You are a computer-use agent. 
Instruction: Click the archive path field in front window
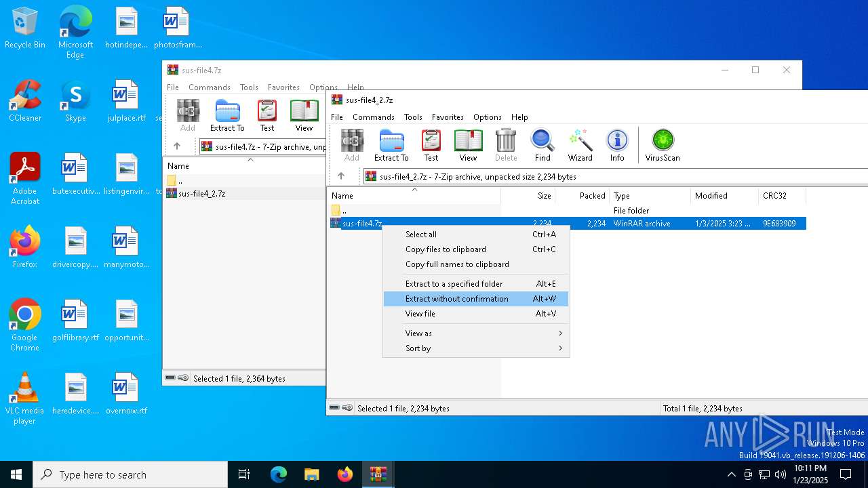coord(616,177)
